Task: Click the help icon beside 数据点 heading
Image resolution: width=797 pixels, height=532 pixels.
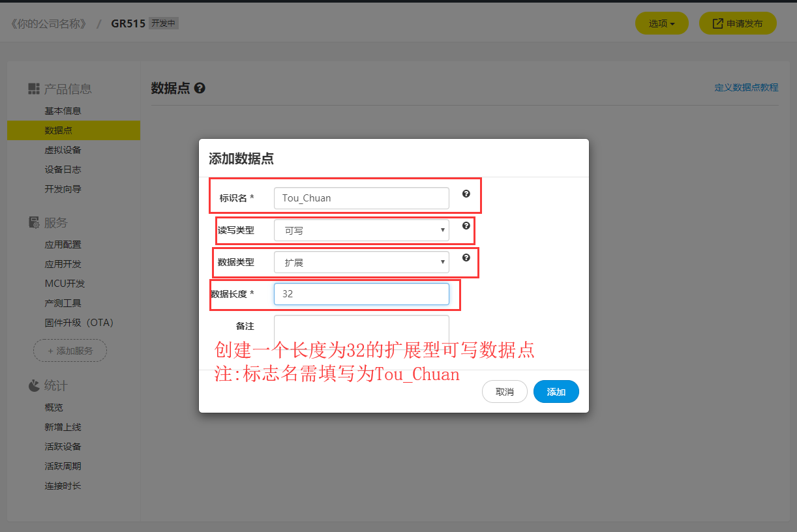Action: (200, 87)
